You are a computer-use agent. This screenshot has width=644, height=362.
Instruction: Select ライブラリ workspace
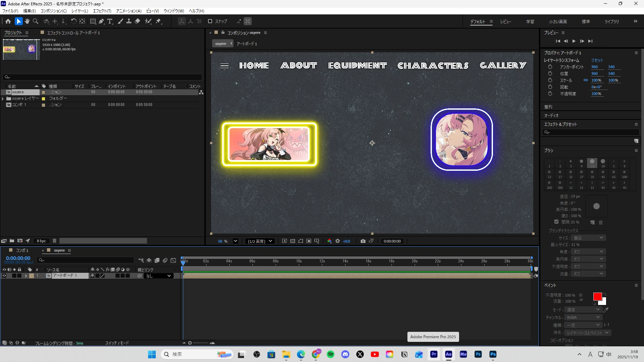click(611, 21)
